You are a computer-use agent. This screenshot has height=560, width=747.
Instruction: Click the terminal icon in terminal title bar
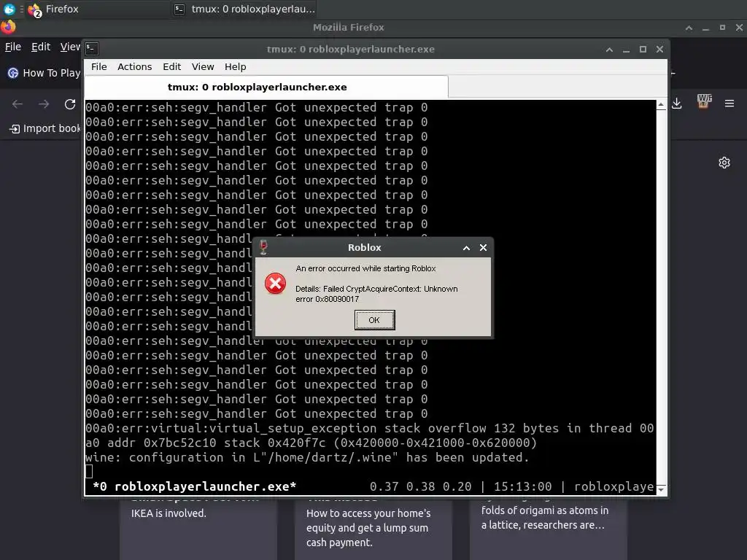[x=92, y=49]
